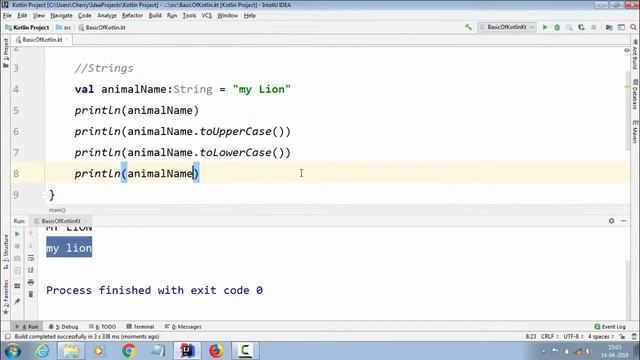The height and width of the screenshot is (360, 640).
Task: Click main() breadcrumb below editor
Action: pos(57,210)
